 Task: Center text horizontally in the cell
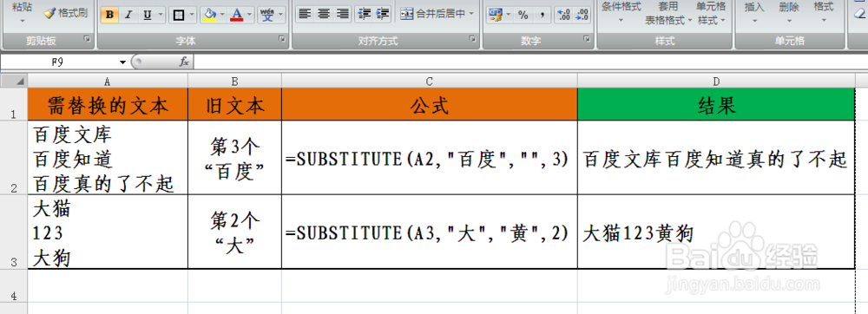[323, 14]
